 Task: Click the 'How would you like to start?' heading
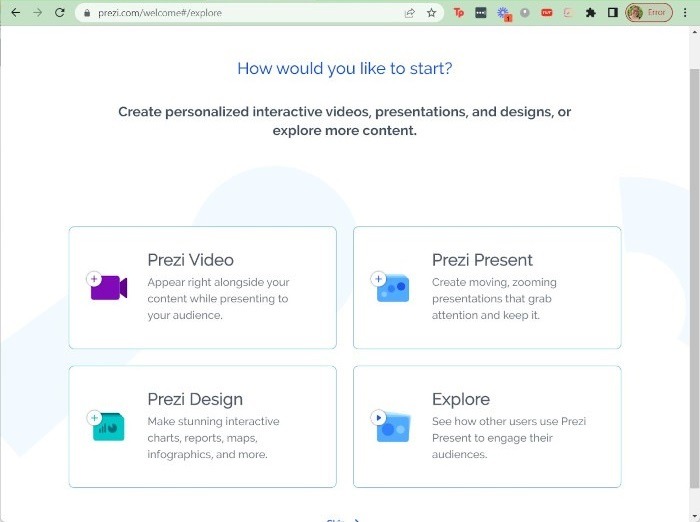[345, 68]
